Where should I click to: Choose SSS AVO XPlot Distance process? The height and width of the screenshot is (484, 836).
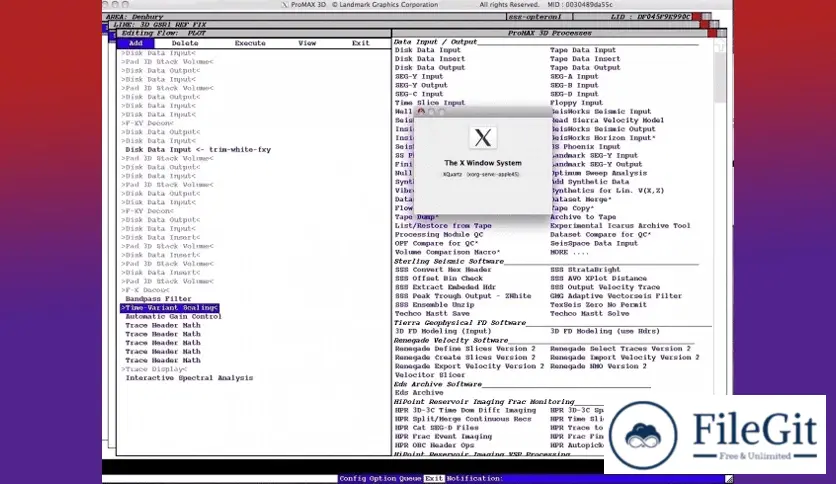[x=598, y=279]
